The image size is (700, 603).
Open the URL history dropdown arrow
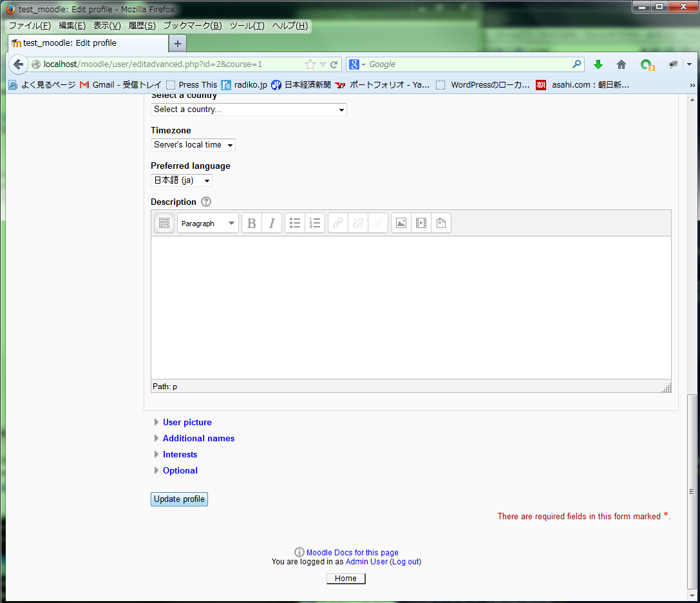323,65
